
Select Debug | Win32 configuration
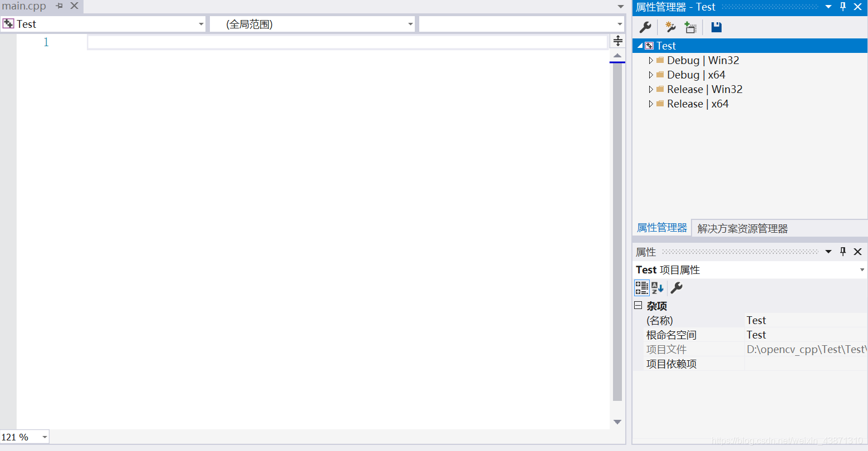point(703,60)
